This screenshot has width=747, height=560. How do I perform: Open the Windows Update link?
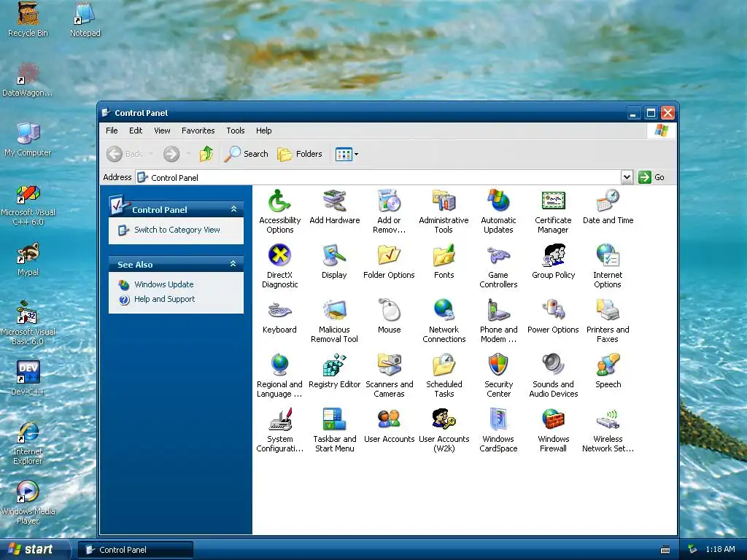click(x=164, y=284)
